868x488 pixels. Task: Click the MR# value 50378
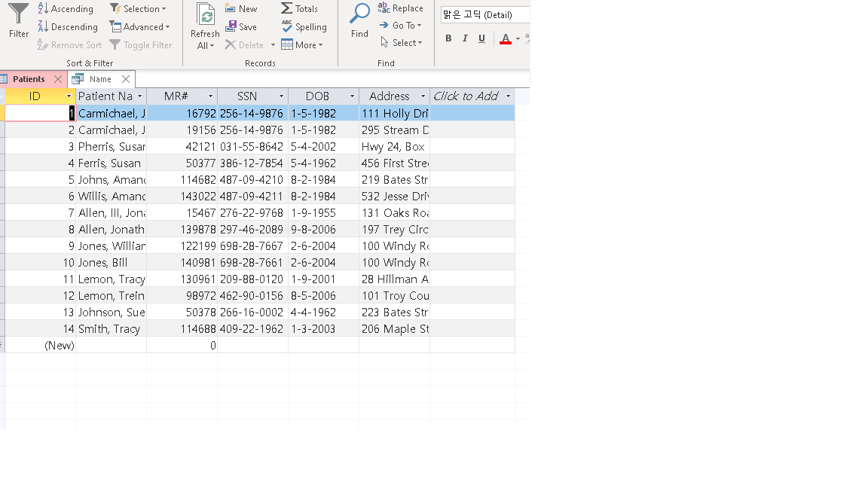pos(182,313)
